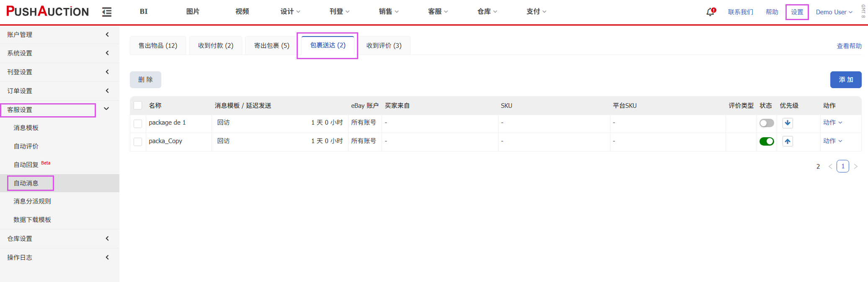
Task: Move package de 1 priority down
Action: [x=788, y=123]
